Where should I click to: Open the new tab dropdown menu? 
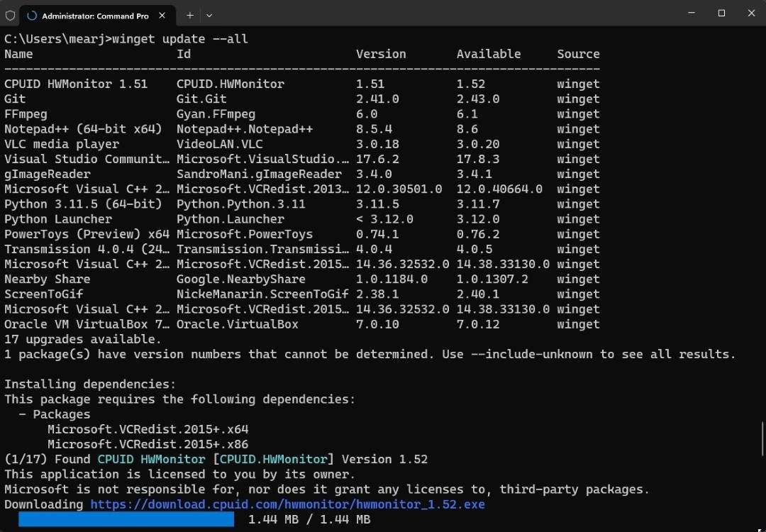(209, 15)
